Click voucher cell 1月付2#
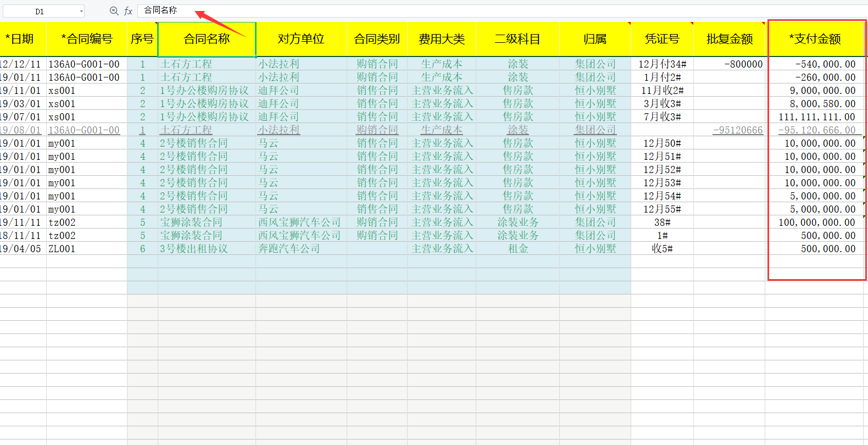 click(662, 77)
